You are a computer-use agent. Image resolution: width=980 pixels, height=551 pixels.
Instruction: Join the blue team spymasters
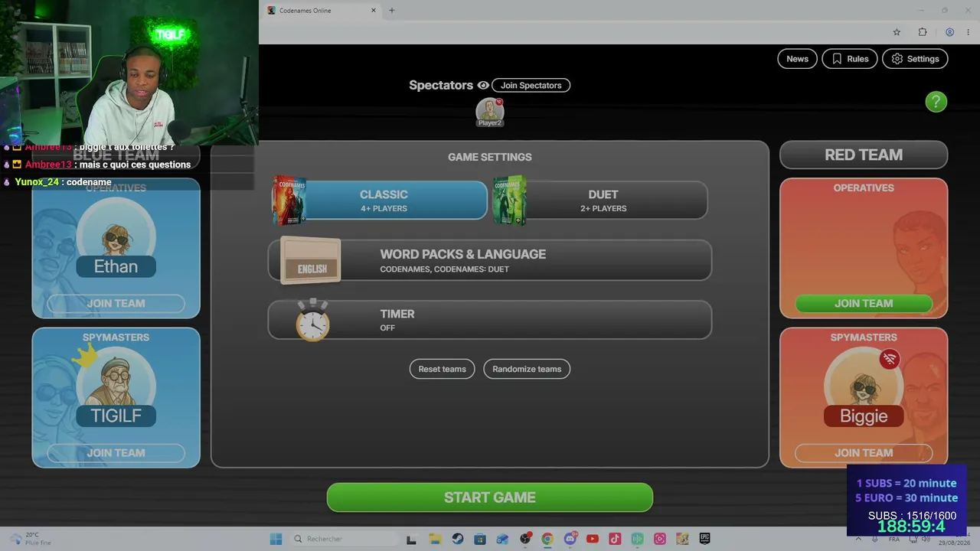coord(116,453)
